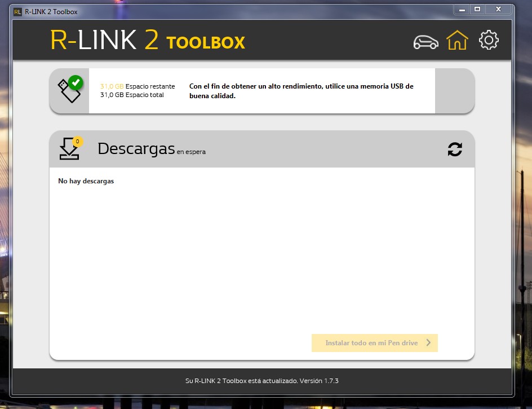532x409 pixels.
Task: Go to the Home page icon
Action: (x=457, y=40)
